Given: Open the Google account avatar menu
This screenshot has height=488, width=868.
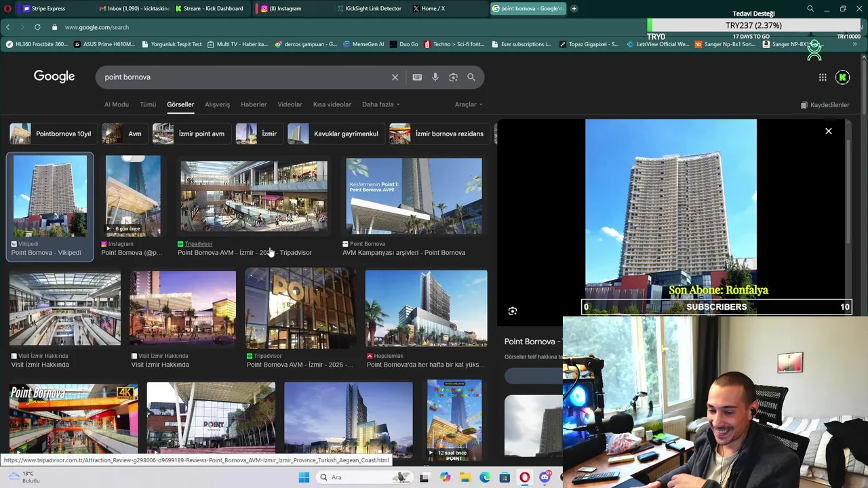Looking at the screenshot, I should coord(843,77).
